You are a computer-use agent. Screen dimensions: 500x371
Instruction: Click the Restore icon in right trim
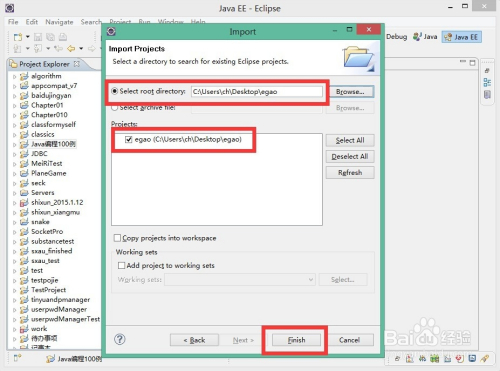click(487, 71)
